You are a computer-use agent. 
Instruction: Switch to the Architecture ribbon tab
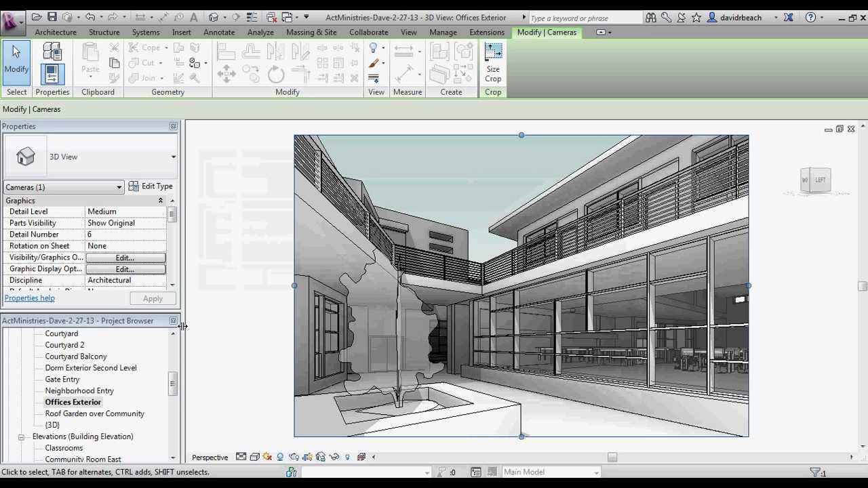[x=56, y=32]
